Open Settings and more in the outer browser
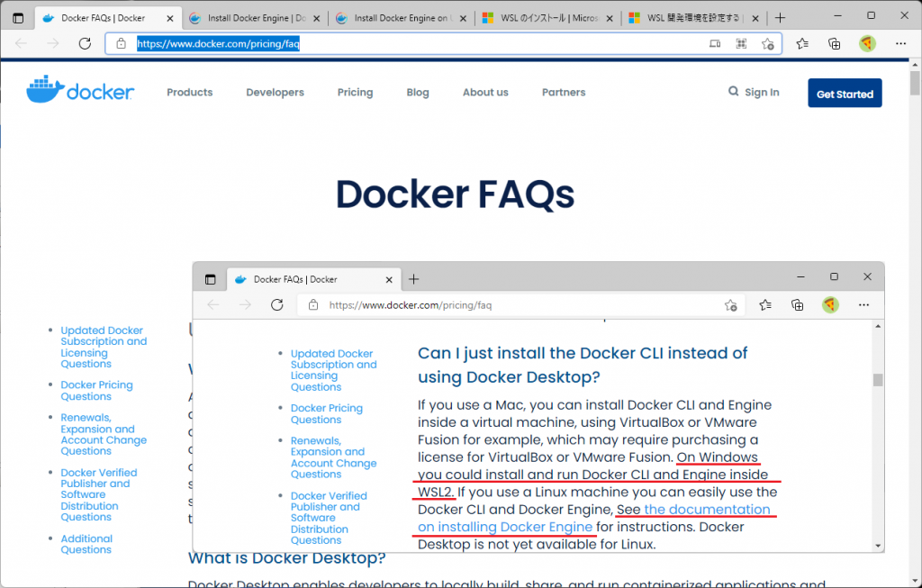 click(900, 43)
